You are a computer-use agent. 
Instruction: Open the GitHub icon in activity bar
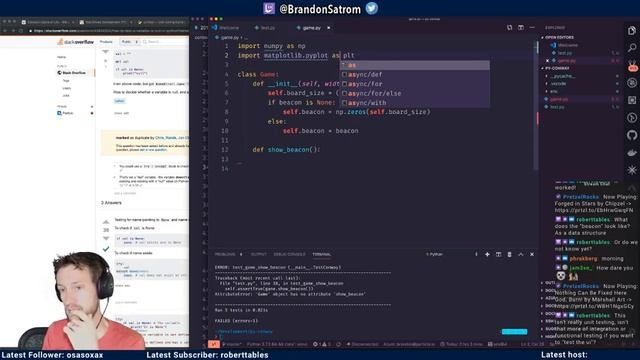point(632,135)
